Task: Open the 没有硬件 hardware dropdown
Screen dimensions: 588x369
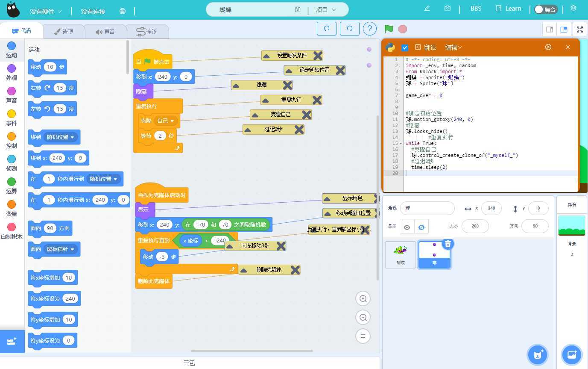Action: click(46, 11)
